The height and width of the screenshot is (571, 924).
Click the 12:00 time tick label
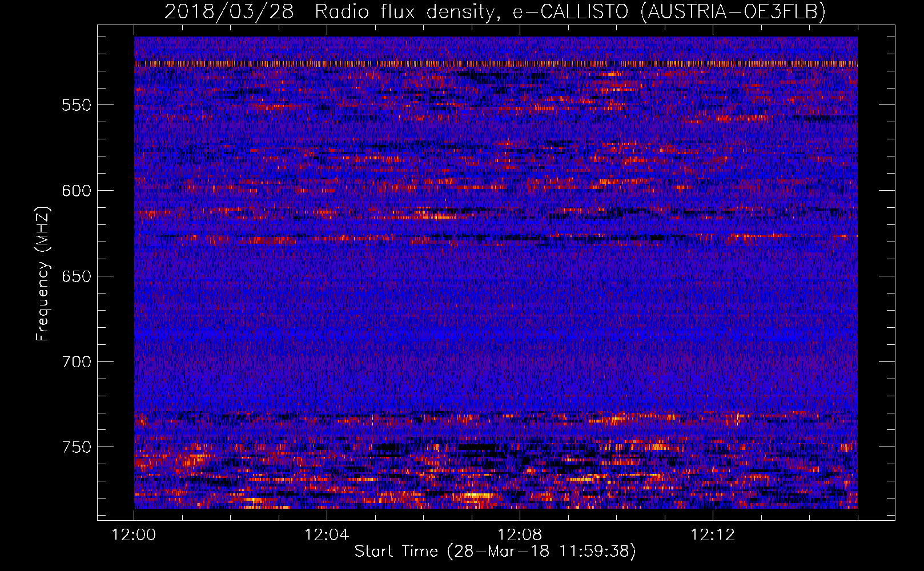pos(134,535)
